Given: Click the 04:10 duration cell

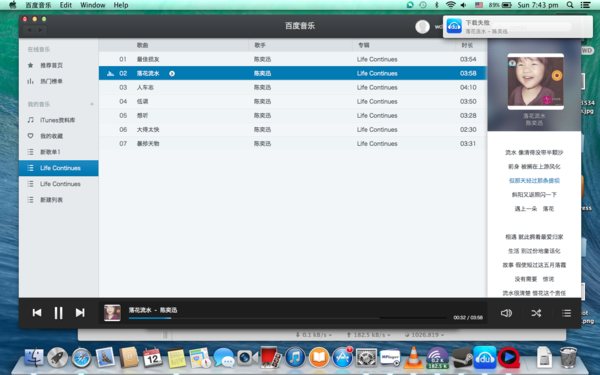Looking at the screenshot, I should tap(468, 88).
